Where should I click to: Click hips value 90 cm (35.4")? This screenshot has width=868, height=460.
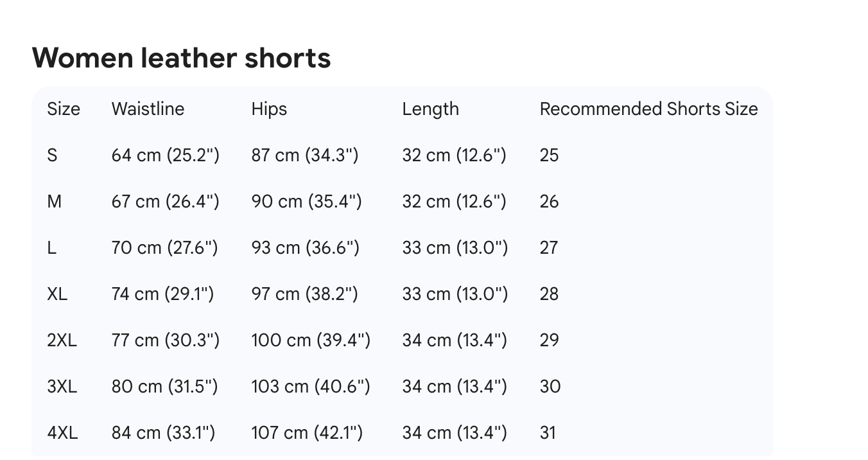306,202
